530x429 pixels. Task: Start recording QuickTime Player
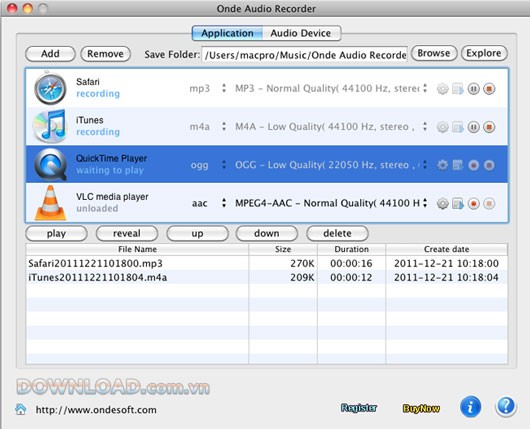click(474, 165)
